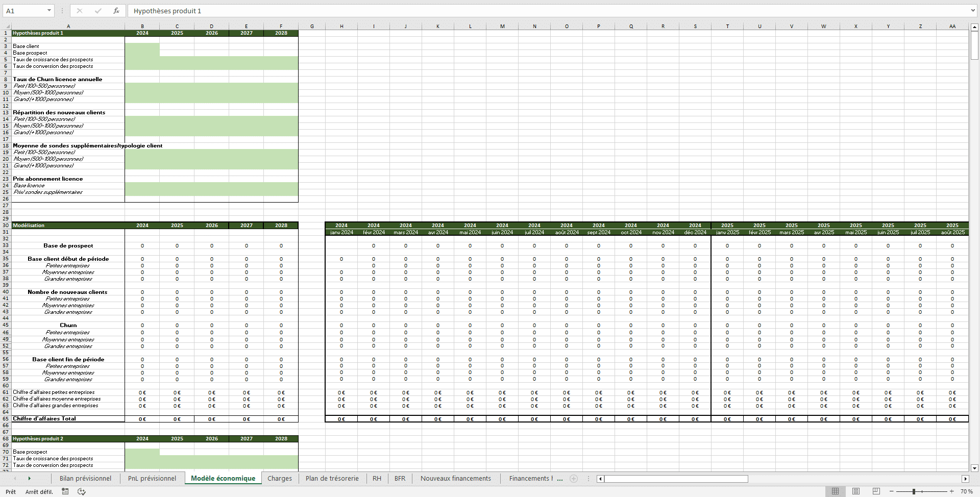The width and height of the screenshot is (980, 497).
Task: Click the 70 % zoom level button
Action: (966, 491)
